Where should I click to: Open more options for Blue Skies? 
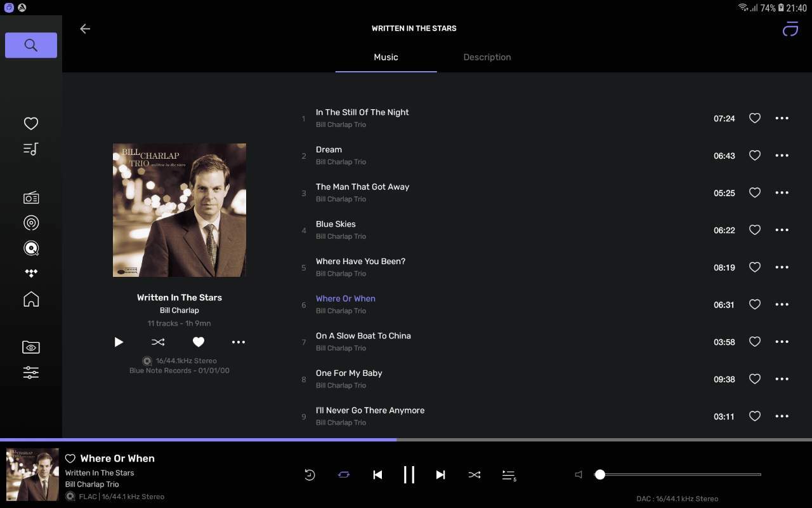tap(782, 230)
